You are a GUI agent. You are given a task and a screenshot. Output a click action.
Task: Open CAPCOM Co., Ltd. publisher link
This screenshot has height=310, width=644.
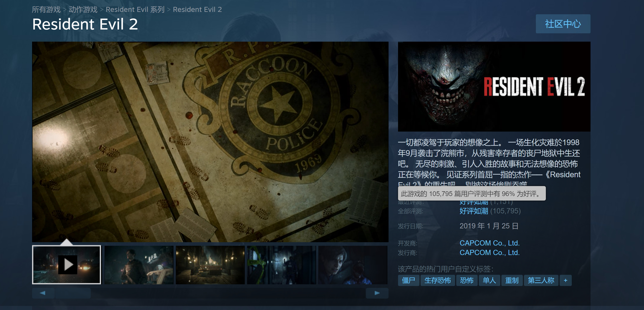tap(490, 252)
